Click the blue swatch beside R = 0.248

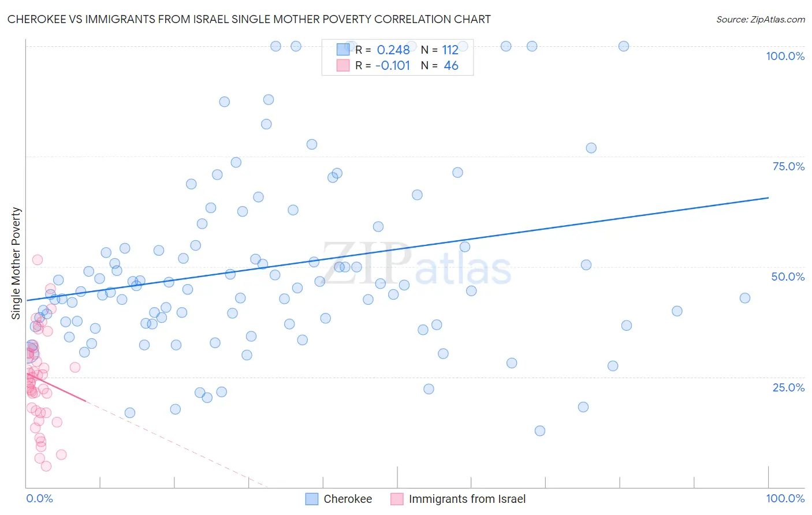pos(343,50)
